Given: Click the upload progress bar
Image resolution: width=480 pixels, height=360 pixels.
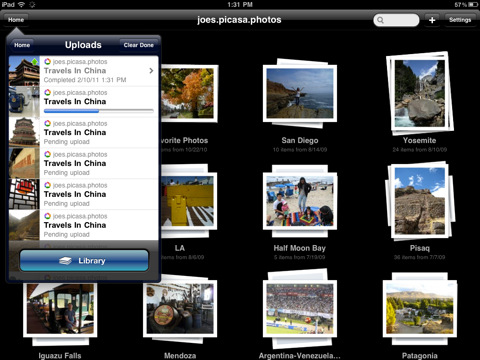Looking at the screenshot, I should pos(99,111).
